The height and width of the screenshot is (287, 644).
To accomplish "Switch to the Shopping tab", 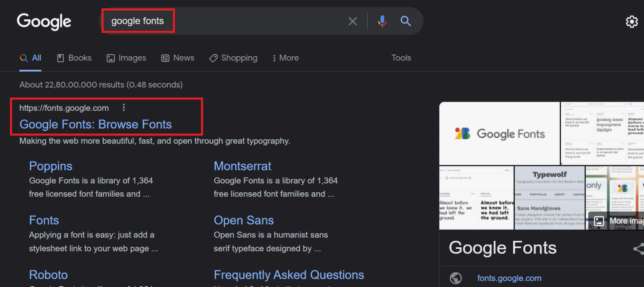I will (234, 58).
